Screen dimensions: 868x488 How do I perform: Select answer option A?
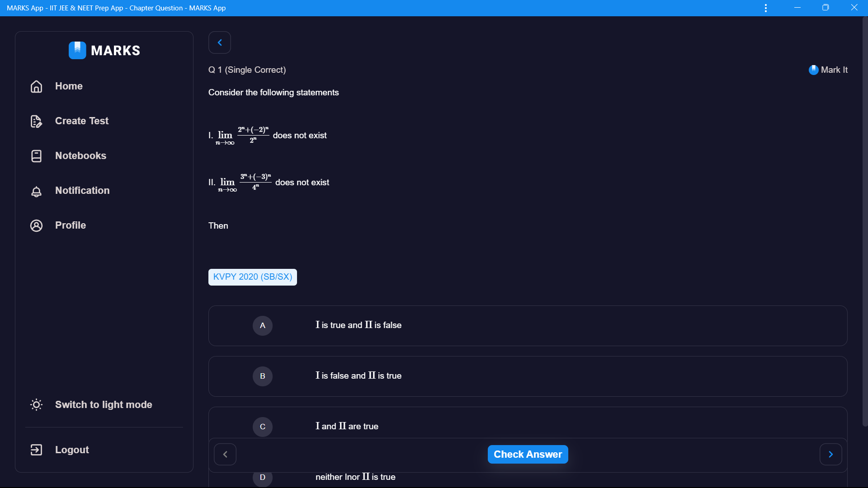(x=262, y=325)
